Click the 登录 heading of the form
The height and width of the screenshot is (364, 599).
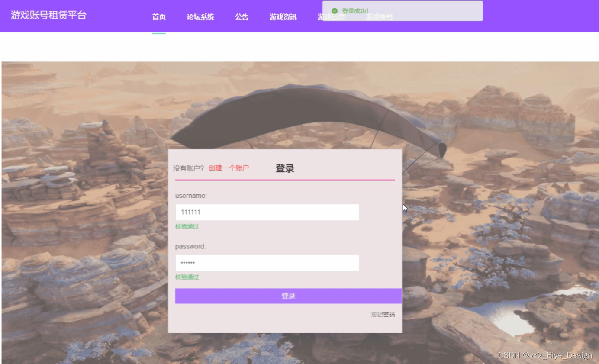pyautogui.click(x=285, y=169)
